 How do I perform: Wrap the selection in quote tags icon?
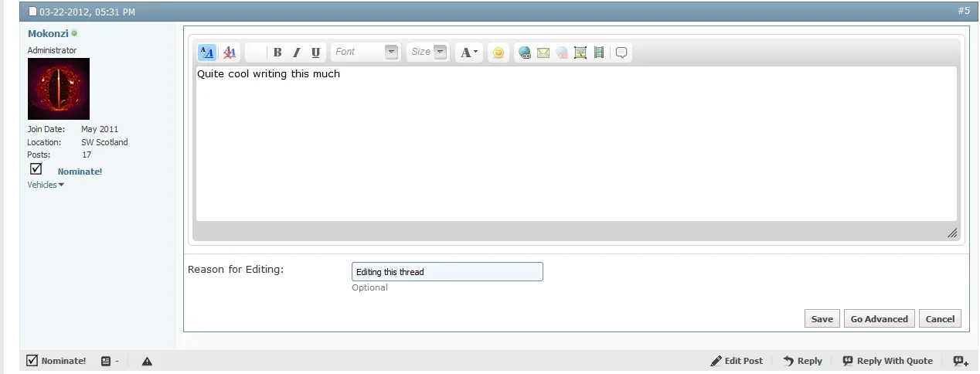click(x=621, y=53)
